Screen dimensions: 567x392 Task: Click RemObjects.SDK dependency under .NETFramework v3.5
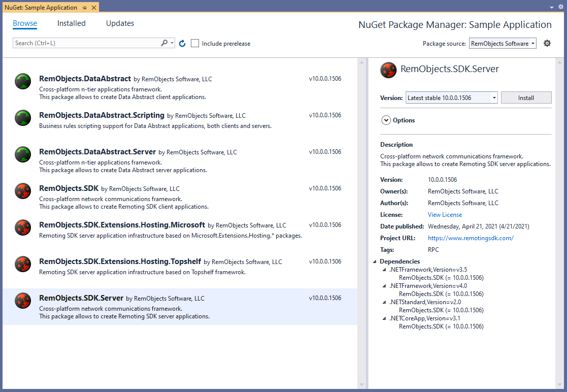pyautogui.click(x=441, y=278)
